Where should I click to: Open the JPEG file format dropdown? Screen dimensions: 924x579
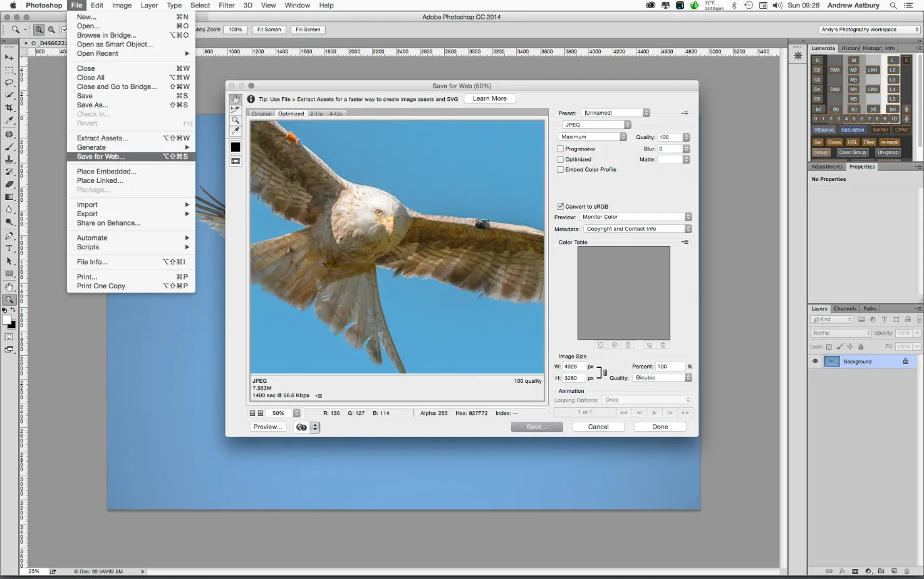coord(596,125)
